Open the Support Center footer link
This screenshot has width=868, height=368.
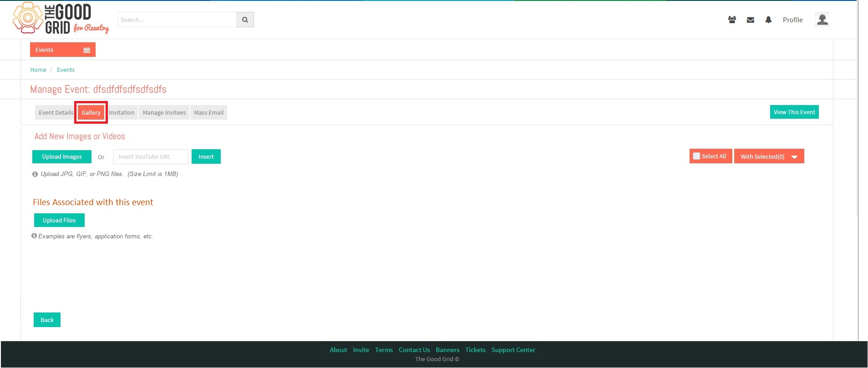(513, 350)
